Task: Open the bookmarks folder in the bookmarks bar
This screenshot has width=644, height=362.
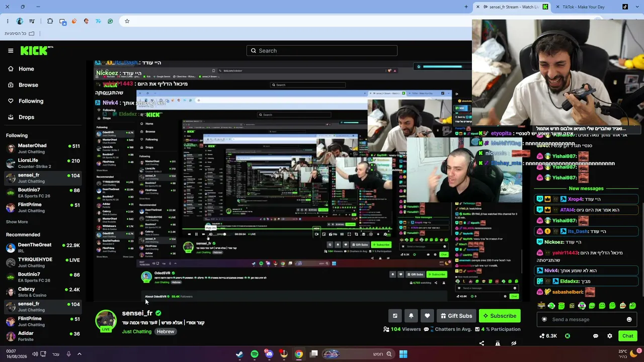Action: click(20, 34)
